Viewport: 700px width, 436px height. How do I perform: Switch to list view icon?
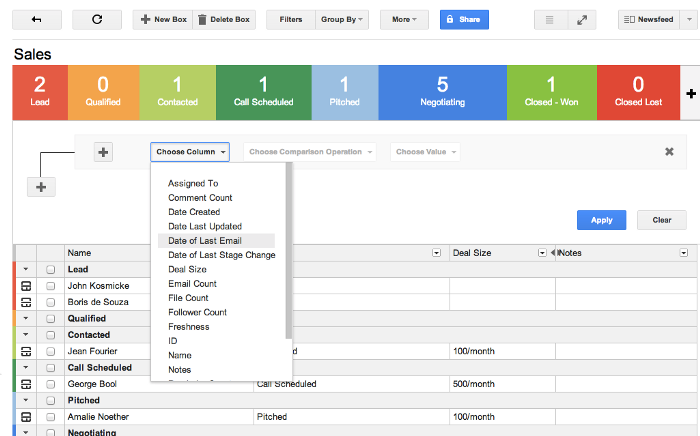pos(550,20)
